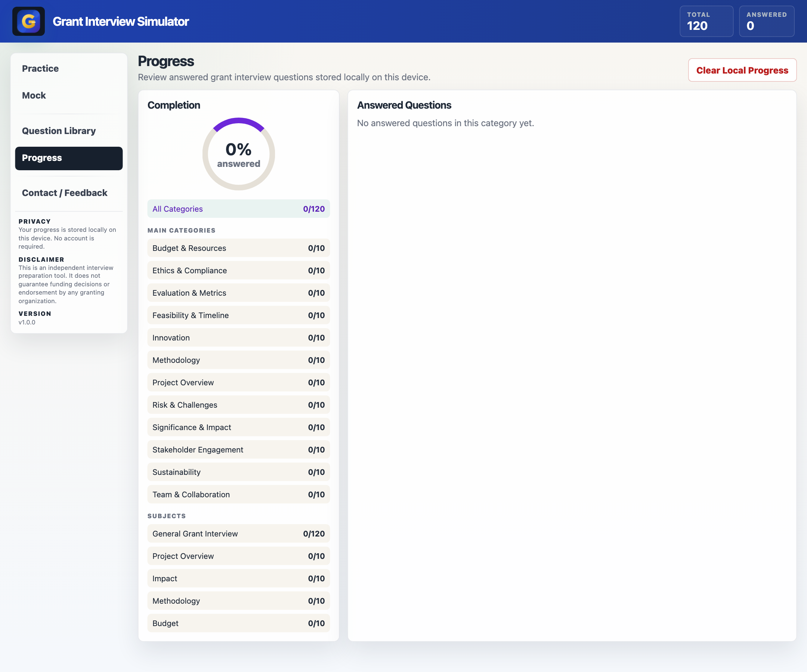
Task: Open the Mock interview section
Action: pos(69,96)
